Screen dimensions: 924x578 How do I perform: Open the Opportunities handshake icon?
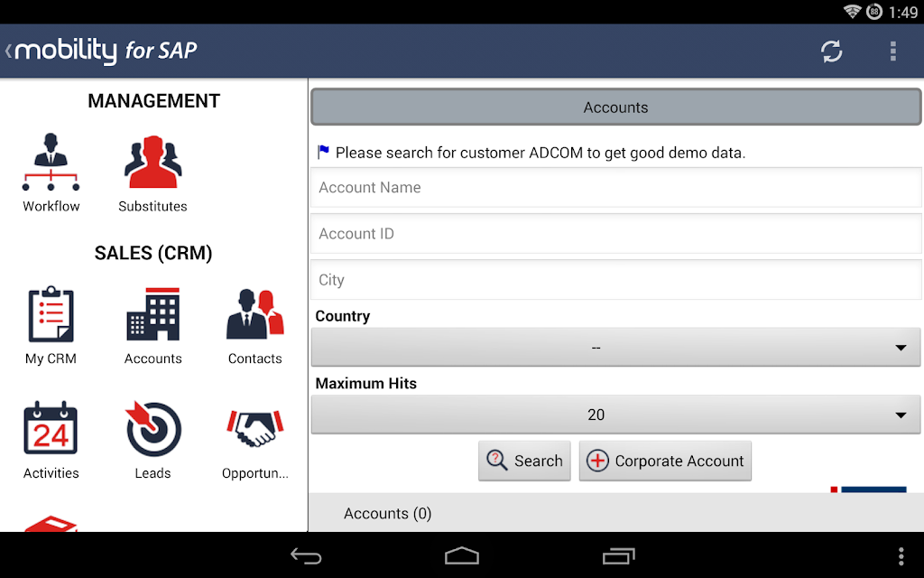point(254,428)
